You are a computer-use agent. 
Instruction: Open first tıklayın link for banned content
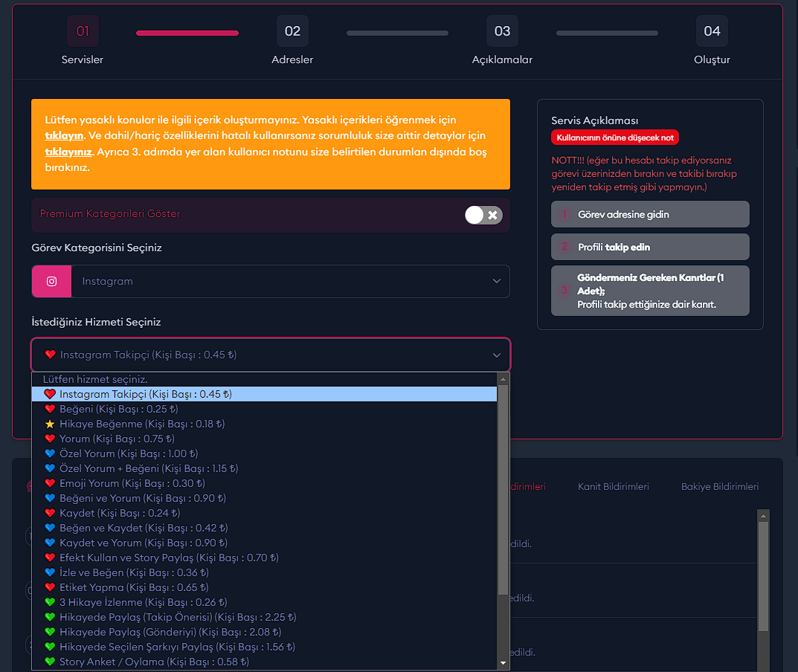[64, 136]
